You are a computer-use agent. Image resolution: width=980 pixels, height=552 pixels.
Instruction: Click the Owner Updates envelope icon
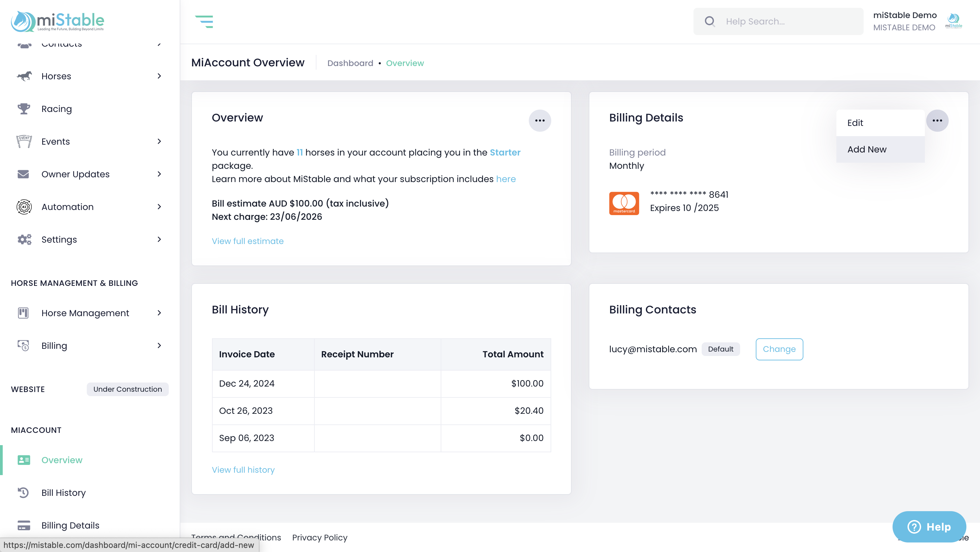pyautogui.click(x=23, y=174)
